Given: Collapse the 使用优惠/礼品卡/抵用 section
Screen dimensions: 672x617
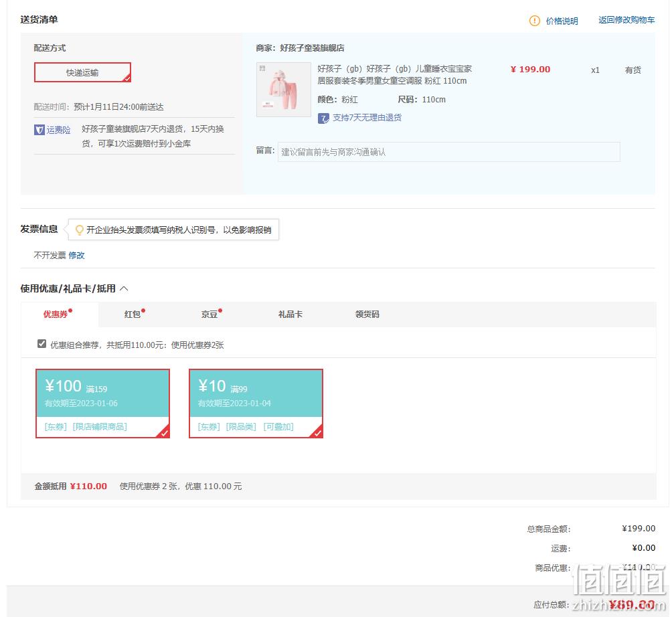Looking at the screenshot, I should 124,289.
